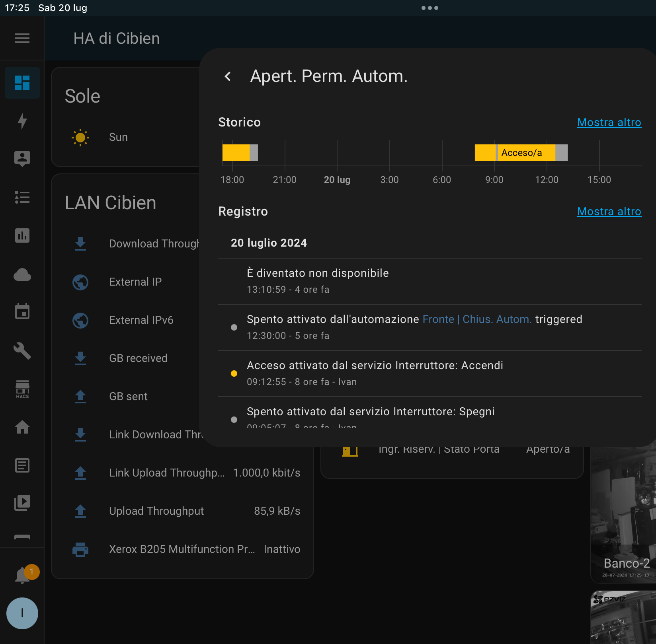Open the Overview dashboard icon
656x644 pixels.
click(22, 83)
